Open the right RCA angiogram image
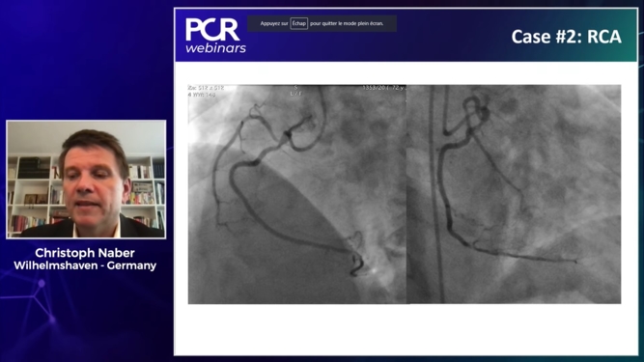644x362 pixels. pyautogui.click(x=514, y=194)
